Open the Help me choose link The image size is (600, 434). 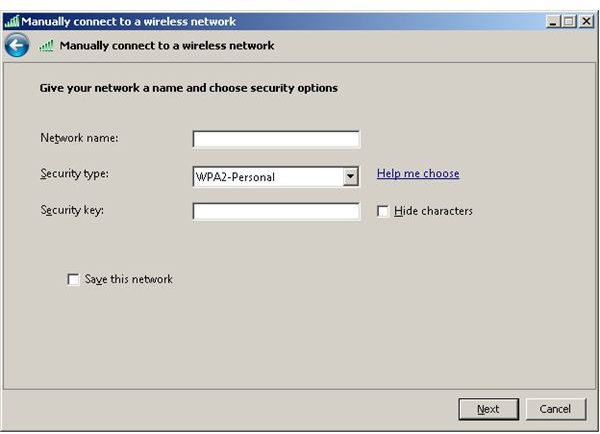click(x=418, y=173)
